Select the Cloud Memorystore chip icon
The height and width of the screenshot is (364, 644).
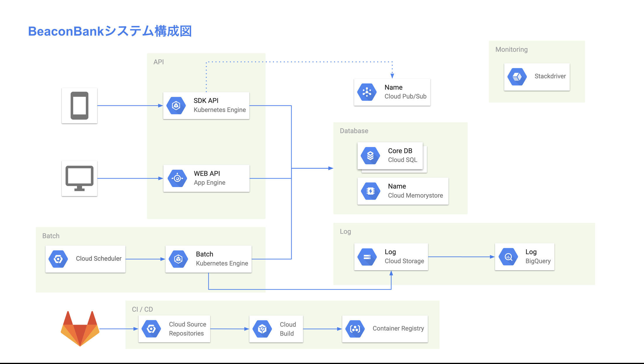pyautogui.click(x=371, y=191)
